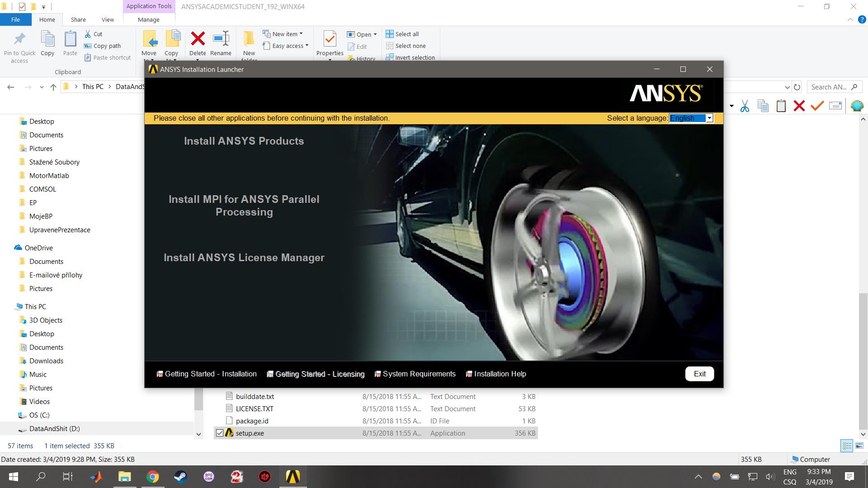Click Select none in the ribbon
The width and height of the screenshot is (868, 488).
pyautogui.click(x=406, y=46)
